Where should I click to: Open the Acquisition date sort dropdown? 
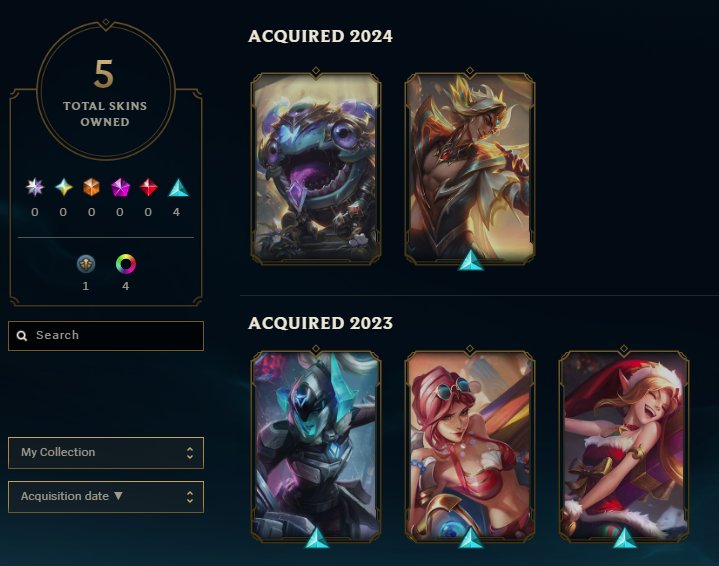(106, 497)
